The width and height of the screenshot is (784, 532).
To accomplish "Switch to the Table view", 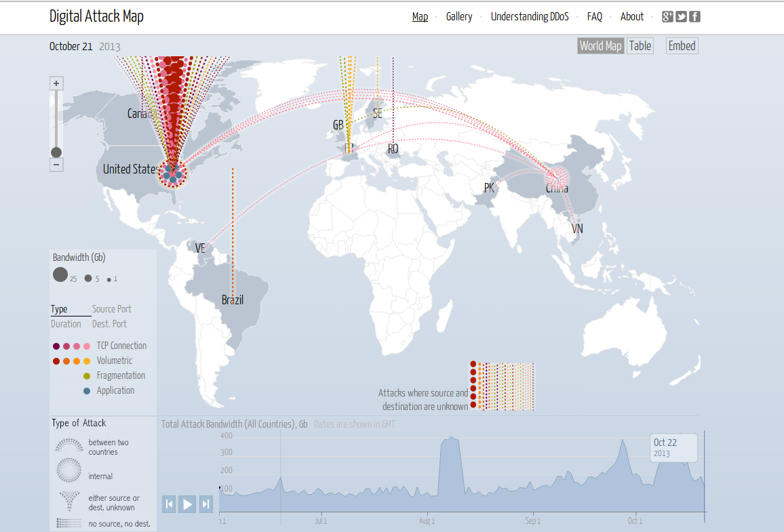I will point(640,46).
